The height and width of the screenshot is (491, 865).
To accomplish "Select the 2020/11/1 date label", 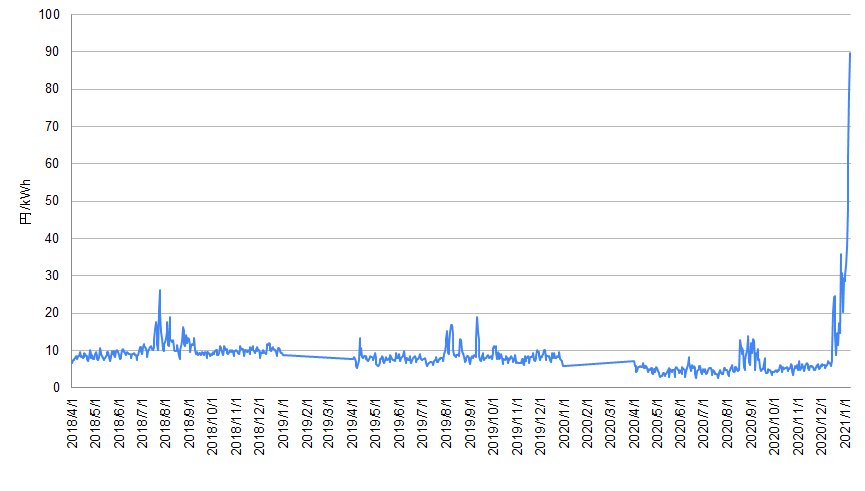I will tap(798, 426).
